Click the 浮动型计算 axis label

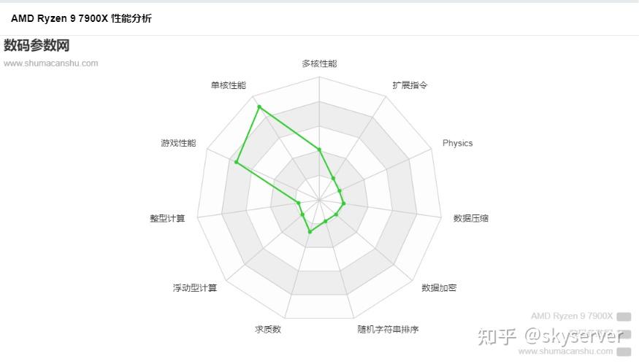click(195, 288)
